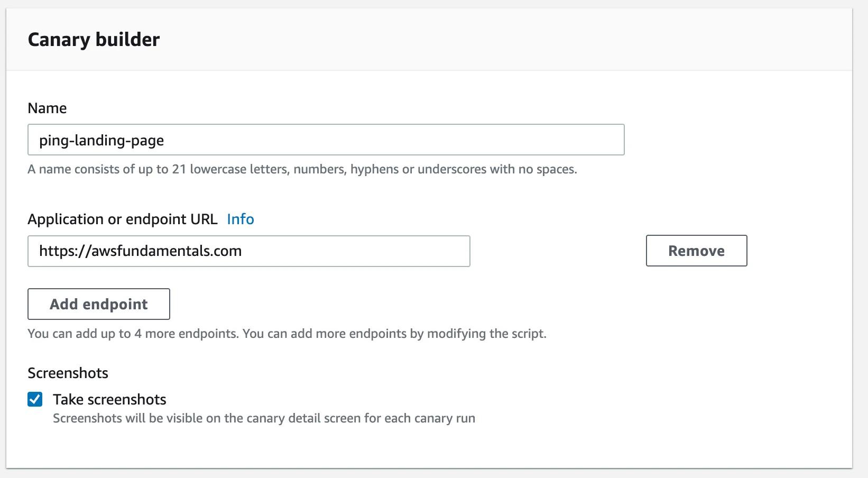Viewport: 868px width, 478px height.
Task: Click the name format hint text
Action: [303, 169]
